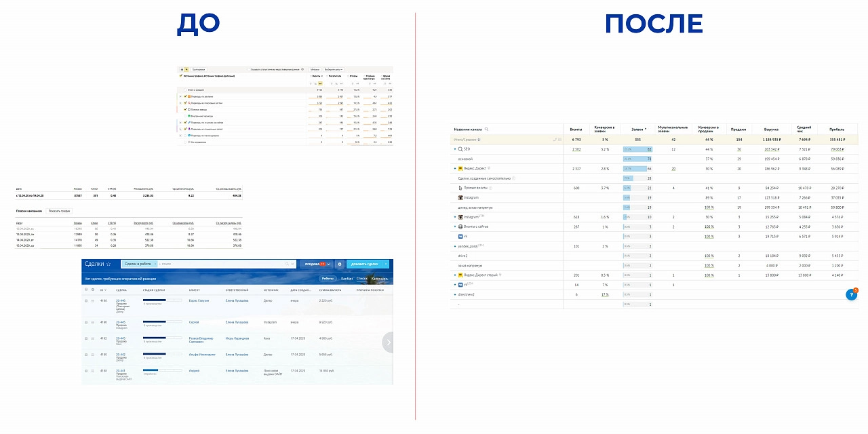Toggle checkbox for Переходы по рекламе row
This screenshot has height=434, width=868.
coord(185,96)
